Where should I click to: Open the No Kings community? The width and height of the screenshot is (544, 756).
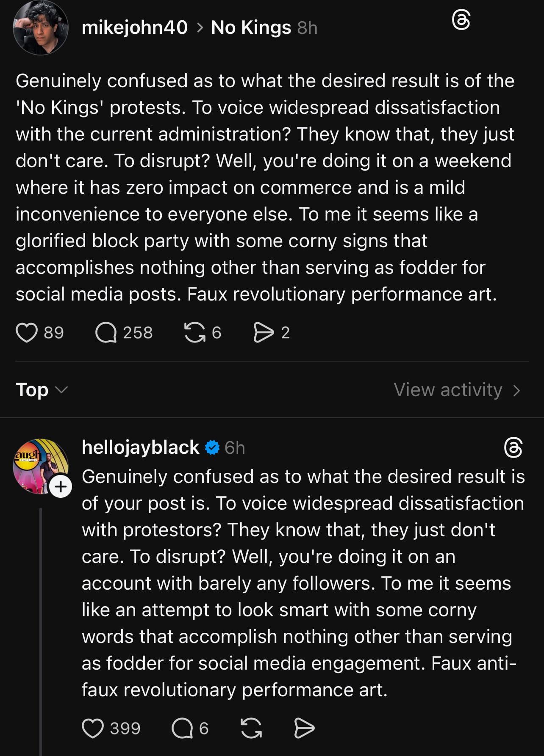(x=251, y=28)
